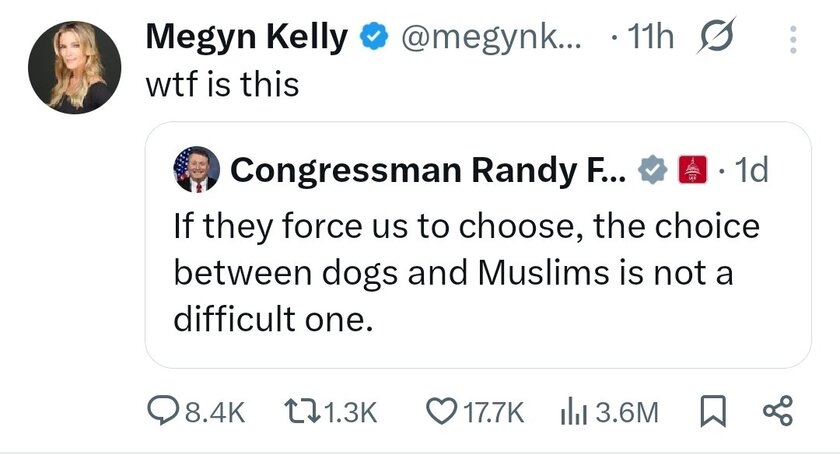Click the Megyn Kelly display name

coord(247,38)
